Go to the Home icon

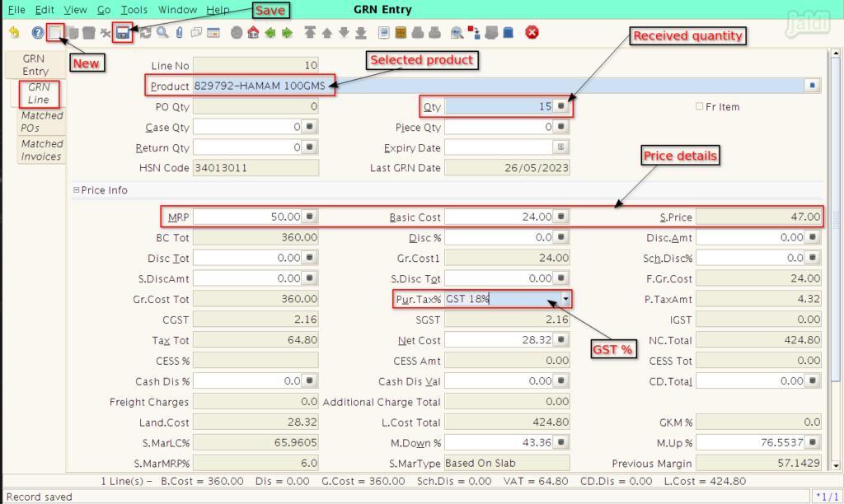point(253,33)
